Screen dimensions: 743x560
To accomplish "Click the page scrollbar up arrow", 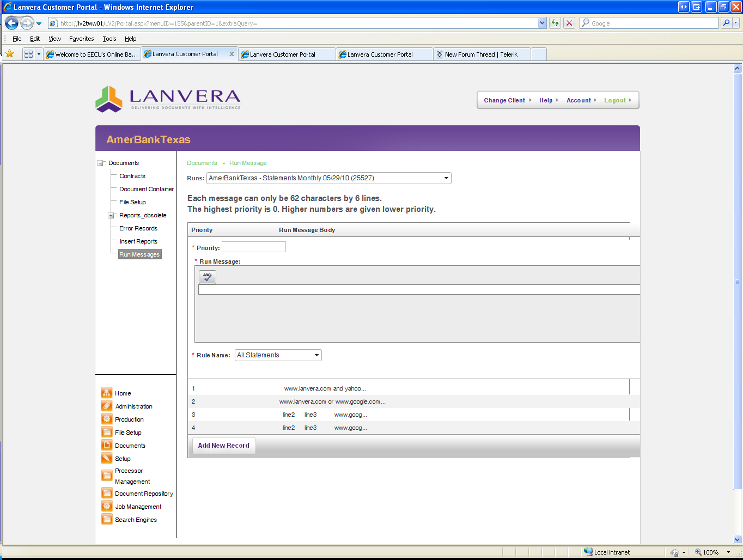I will tap(738, 69).
